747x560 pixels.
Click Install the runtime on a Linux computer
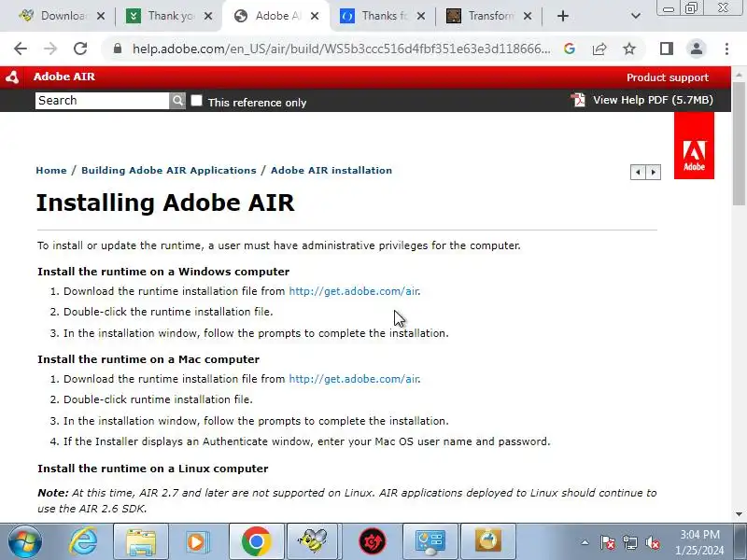click(x=153, y=469)
